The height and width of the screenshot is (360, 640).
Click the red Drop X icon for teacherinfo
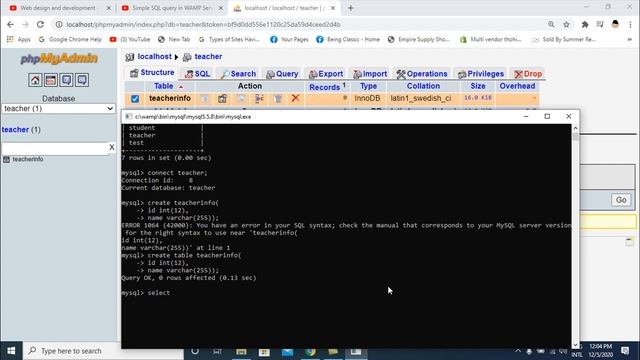click(296, 98)
